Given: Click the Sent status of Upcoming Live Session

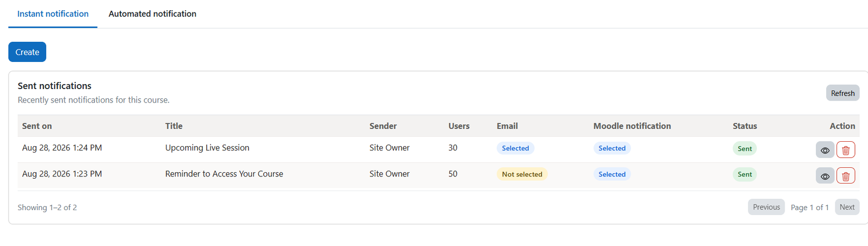Looking at the screenshot, I should [x=744, y=148].
